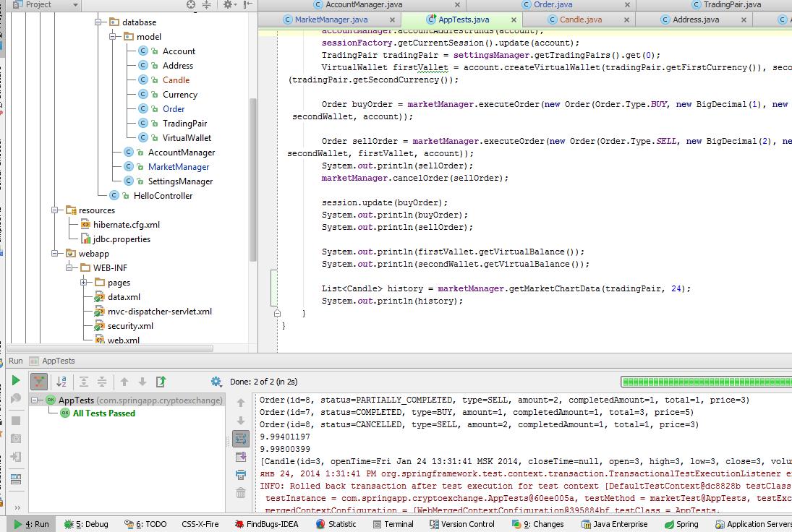Click the Stop process square icon

point(16,420)
